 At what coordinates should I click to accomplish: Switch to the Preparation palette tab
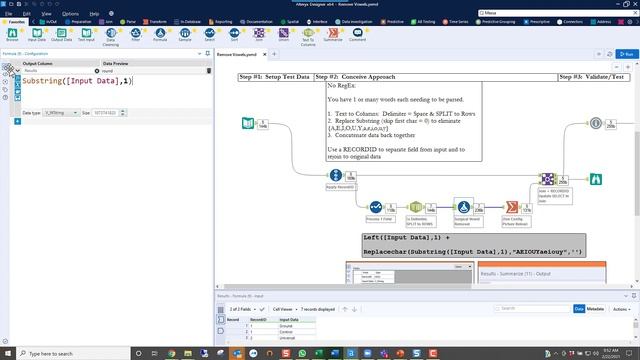(78, 22)
